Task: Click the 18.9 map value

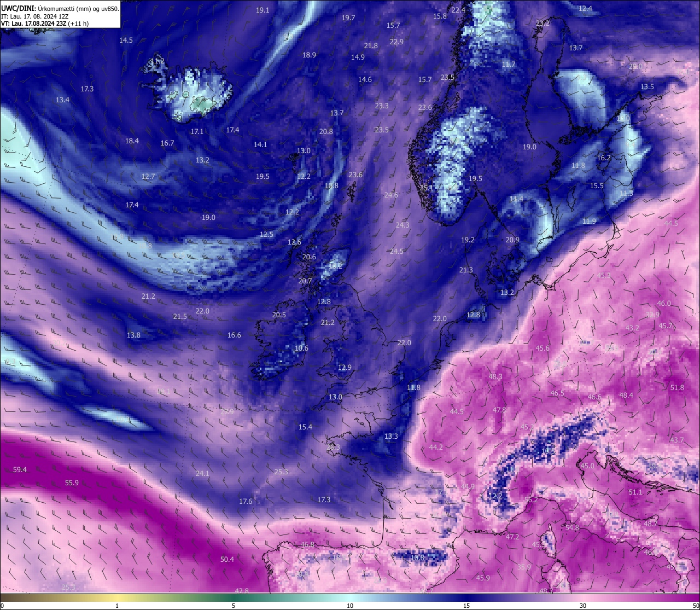Action: point(309,55)
